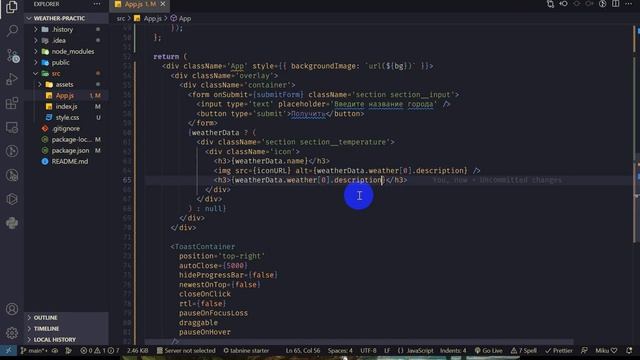The width and height of the screenshot is (640, 360).
Task: Open the Search view in the activity bar
Action: click(12, 31)
